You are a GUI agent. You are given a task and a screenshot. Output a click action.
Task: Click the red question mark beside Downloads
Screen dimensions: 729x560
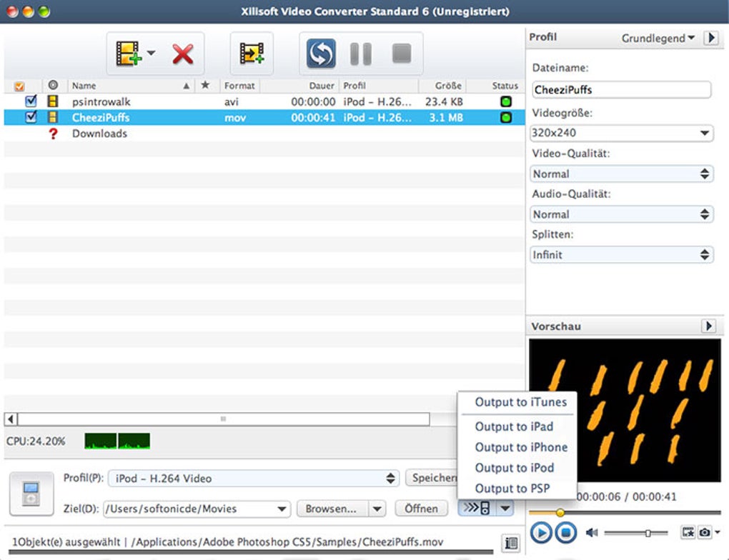53,134
